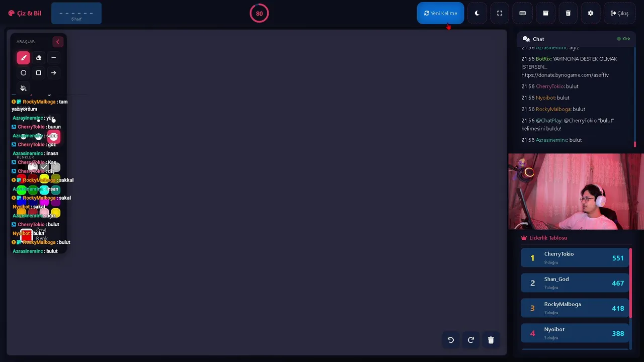Image resolution: width=644 pixels, height=362 pixels.
Task: Select the paint bucket fill tool
Action: coord(23,88)
